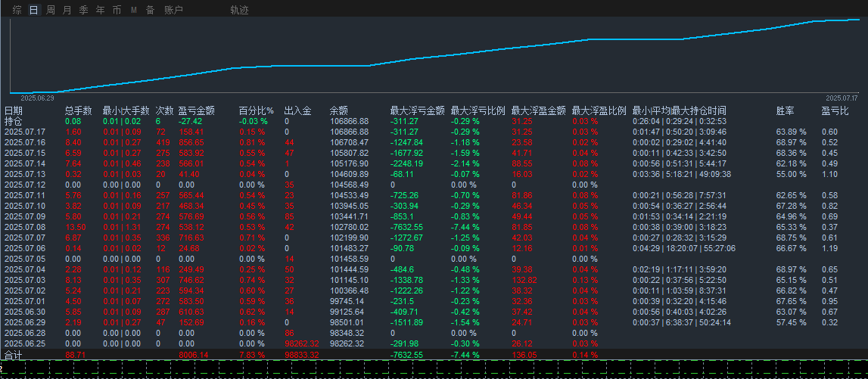Click the total profit value 8006.14
This screenshot has height=379, width=868.
coord(194,355)
